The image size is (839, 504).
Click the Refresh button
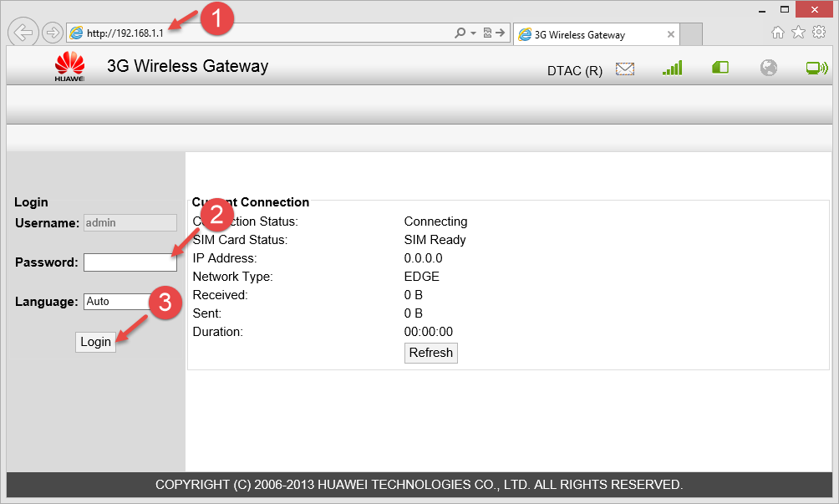tap(430, 353)
